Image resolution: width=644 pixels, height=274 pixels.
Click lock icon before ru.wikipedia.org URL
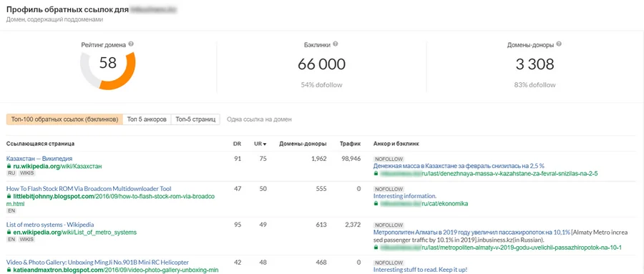[9, 167]
